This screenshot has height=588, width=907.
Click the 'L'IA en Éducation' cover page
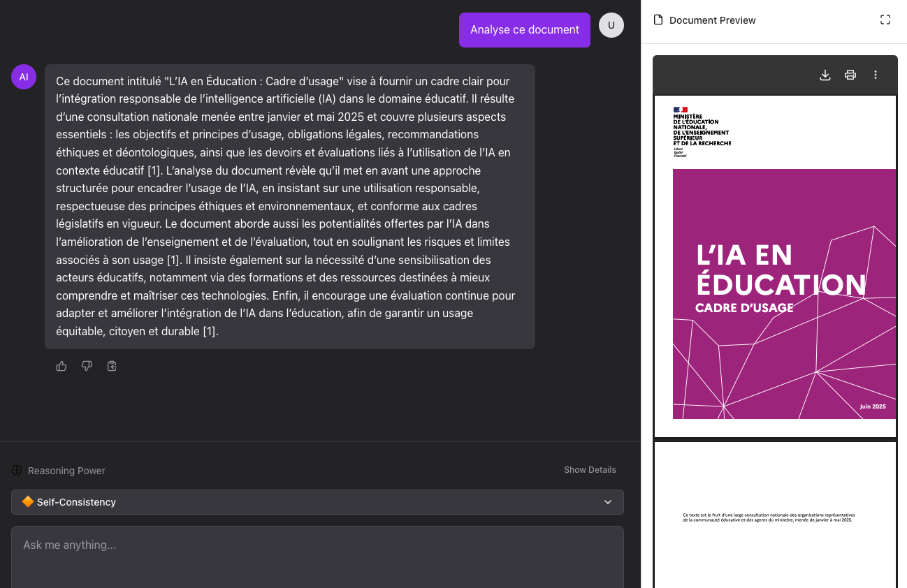pyautogui.click(x=783, y=293)
